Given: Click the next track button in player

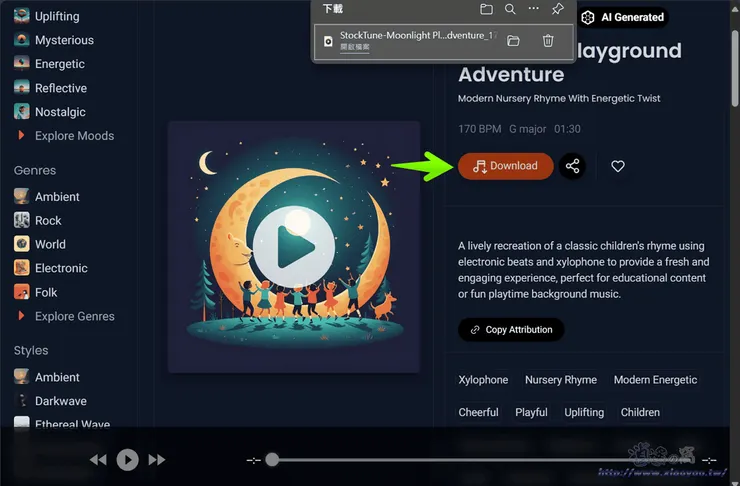Looking at the screenshot, I should pos(157,460).
